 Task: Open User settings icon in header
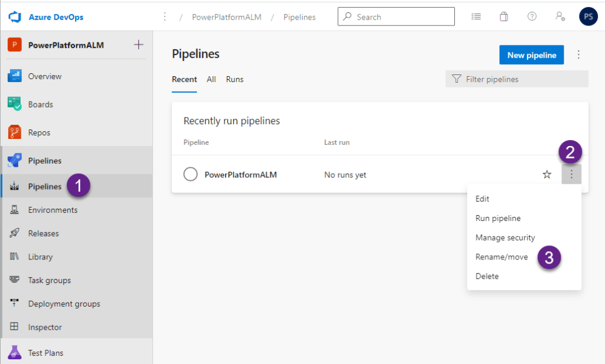560,17
